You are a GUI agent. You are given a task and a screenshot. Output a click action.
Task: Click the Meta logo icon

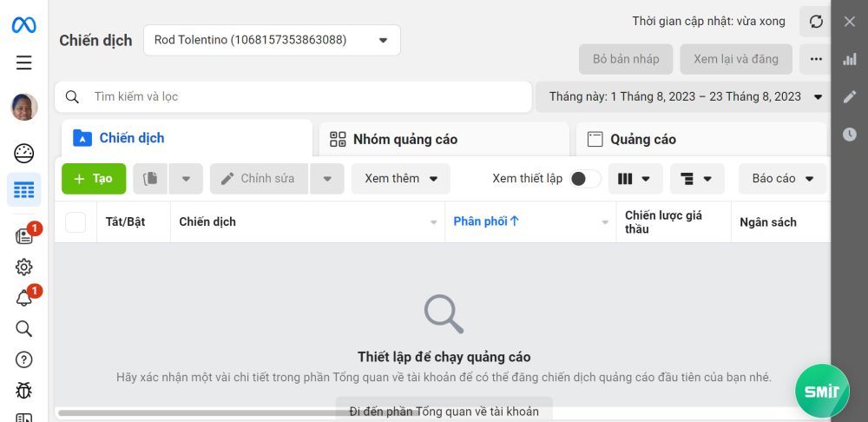click(23, 25)
